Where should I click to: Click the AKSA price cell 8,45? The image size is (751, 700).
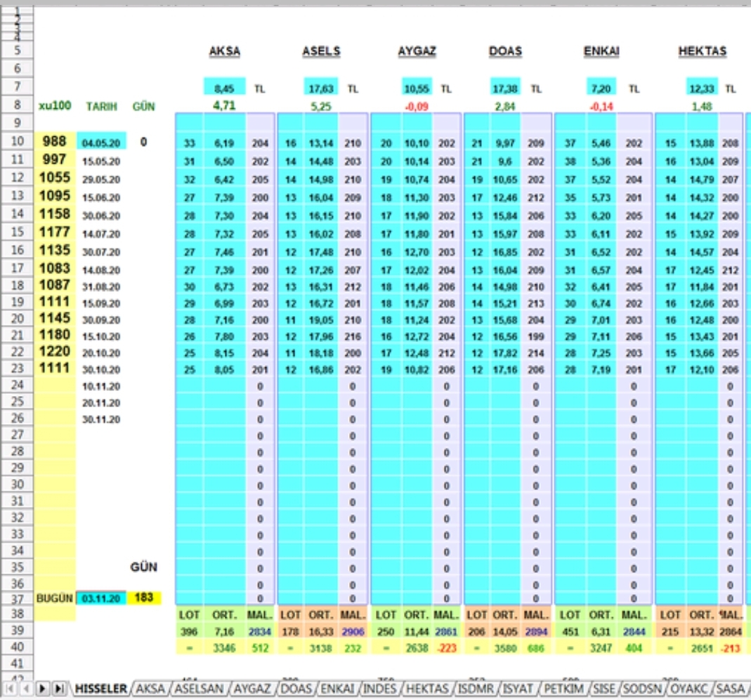tap(225, 88)
